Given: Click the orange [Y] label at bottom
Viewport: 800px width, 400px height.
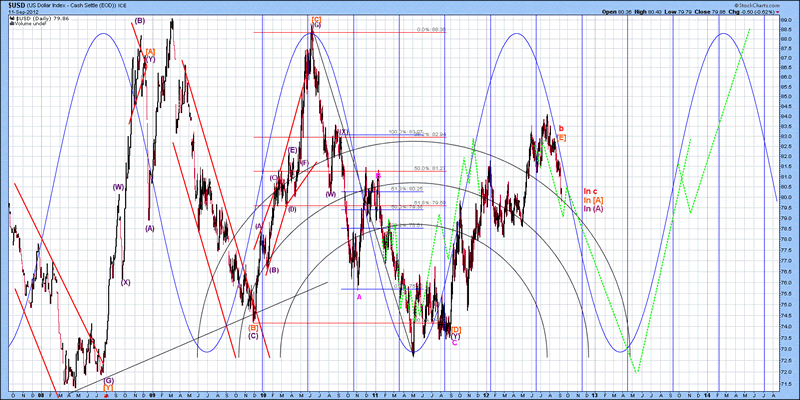Looking at the screenshot, I should [109, 388].
